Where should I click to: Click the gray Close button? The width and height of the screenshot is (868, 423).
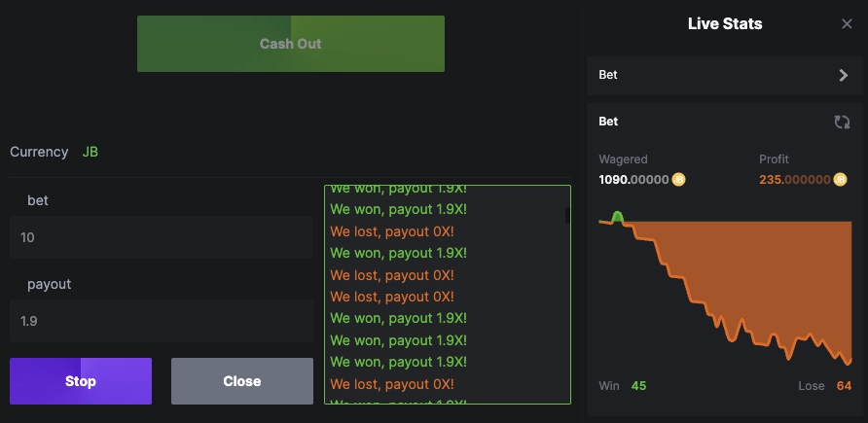[241, 381]
